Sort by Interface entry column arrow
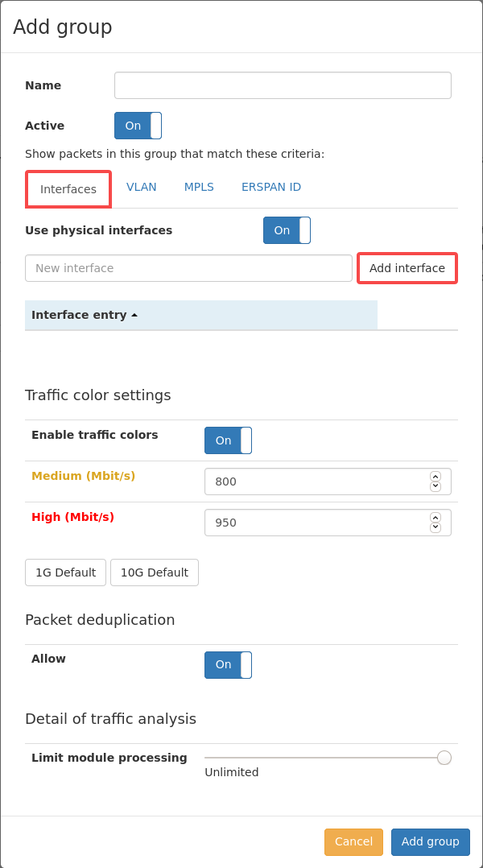The height and width of the screenshot is (868, 483). (x=134, y=315)
